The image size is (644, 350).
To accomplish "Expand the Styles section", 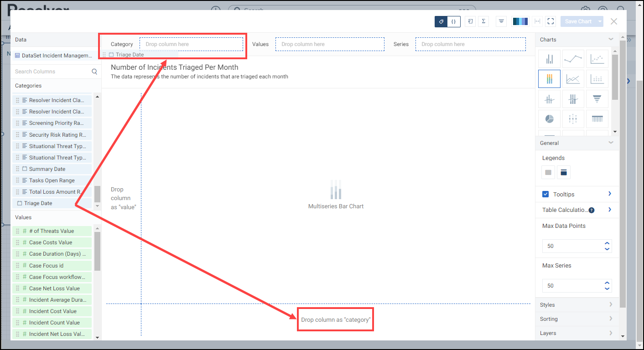I will coord(611,304).
